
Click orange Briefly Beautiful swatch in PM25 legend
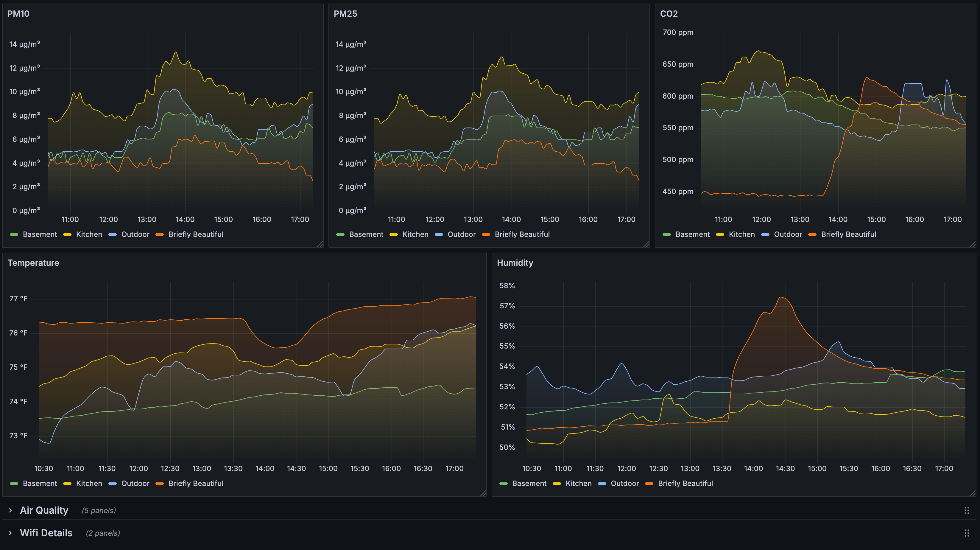[486, 234]
